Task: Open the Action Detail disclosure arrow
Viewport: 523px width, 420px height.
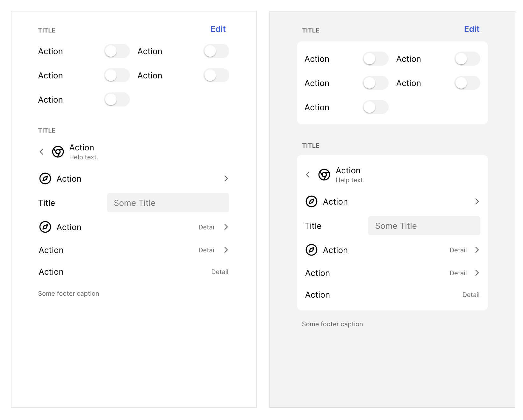Action: [x=226, y=227]
